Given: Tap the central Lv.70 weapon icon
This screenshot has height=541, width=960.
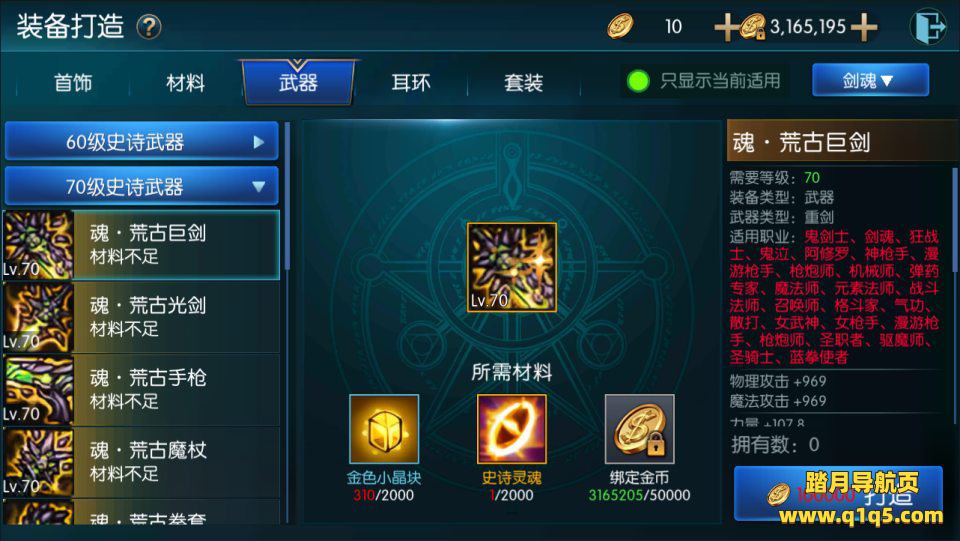Looking at the screenshot, I should 512,267.
